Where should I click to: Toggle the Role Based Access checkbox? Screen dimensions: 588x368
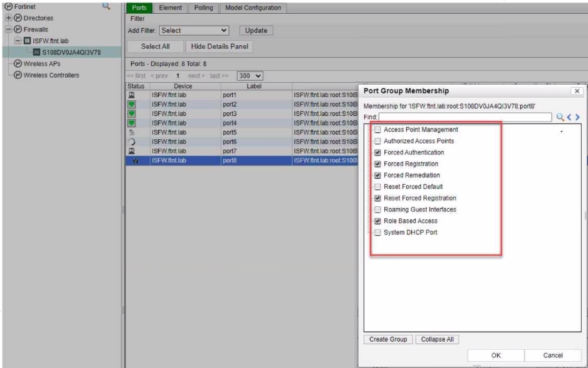point(377,221)
